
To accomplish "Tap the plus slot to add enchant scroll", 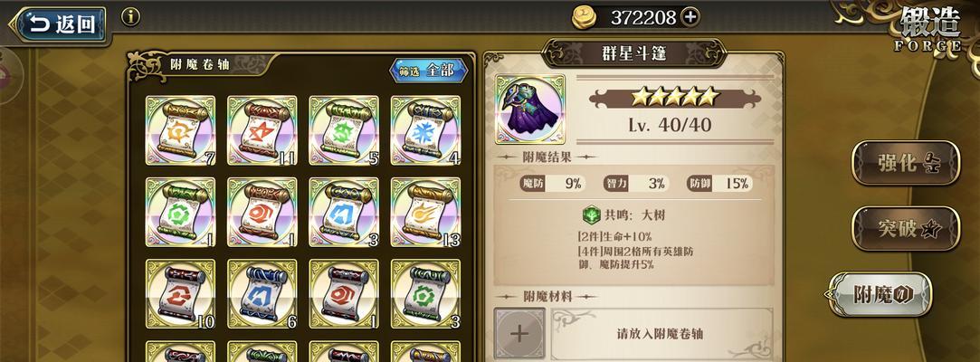I will [519, 333].
